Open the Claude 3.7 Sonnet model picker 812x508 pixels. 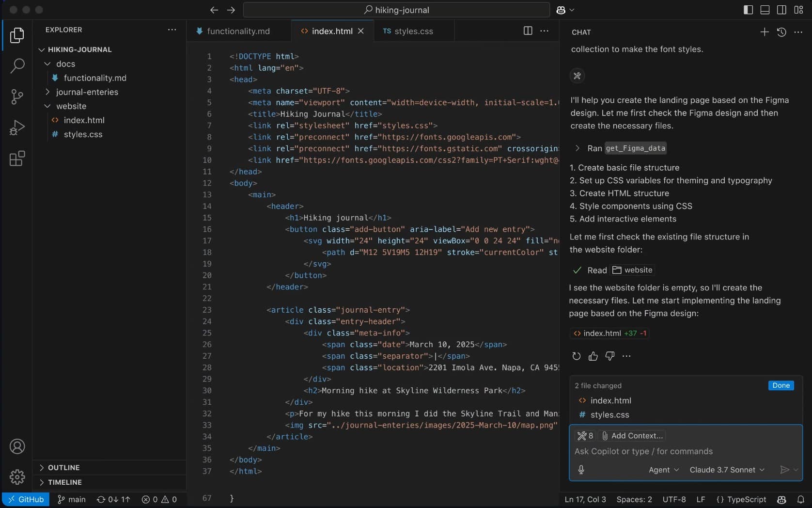click(x=727, y=470)
